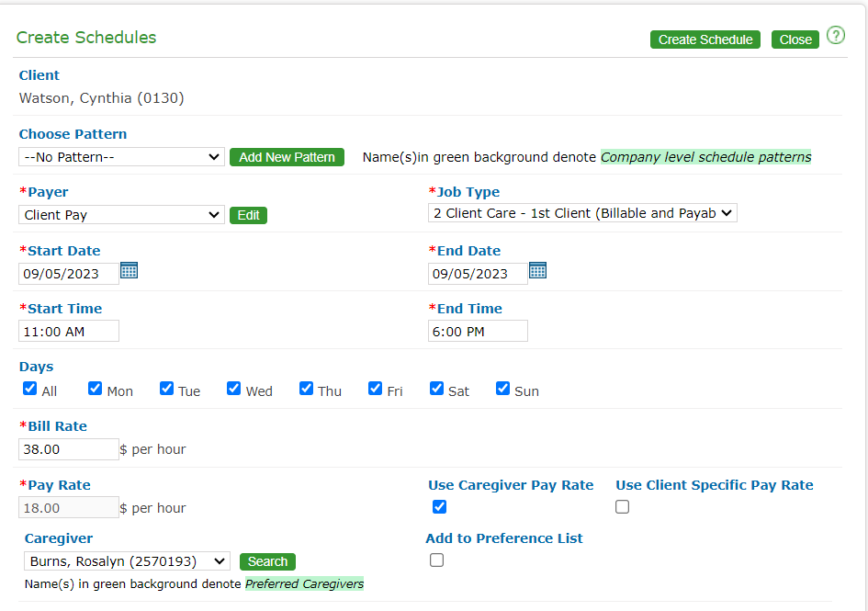Uncheck the All days checkbox

30,389
